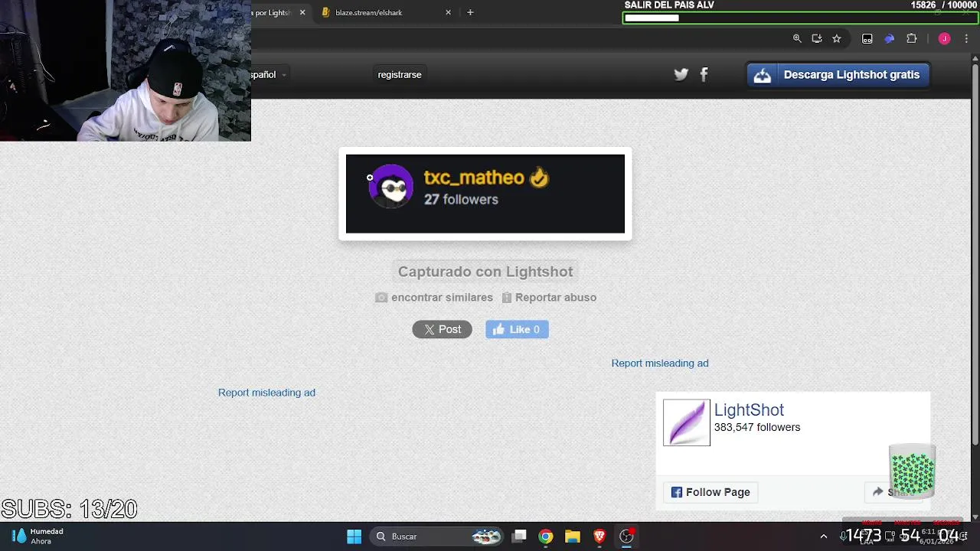Click the install app icon in address bar
Image resolution: width=980 pixels, height=551 pixels.
point(817,38)
